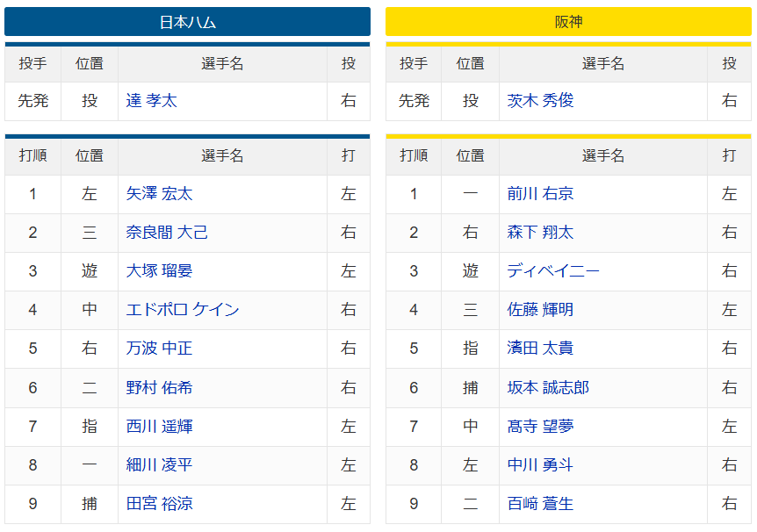Click the 前川 右京 player link

point(541,194)
